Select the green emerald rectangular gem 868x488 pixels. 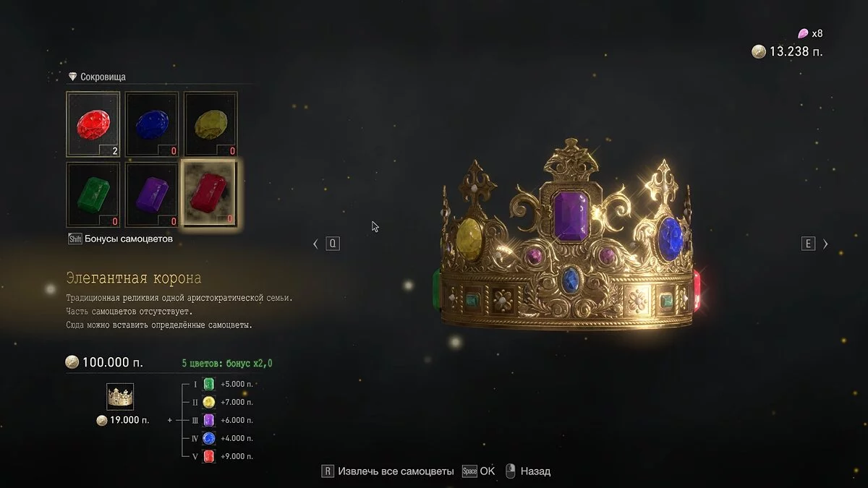pyautogui.click(x=93, y=194)
